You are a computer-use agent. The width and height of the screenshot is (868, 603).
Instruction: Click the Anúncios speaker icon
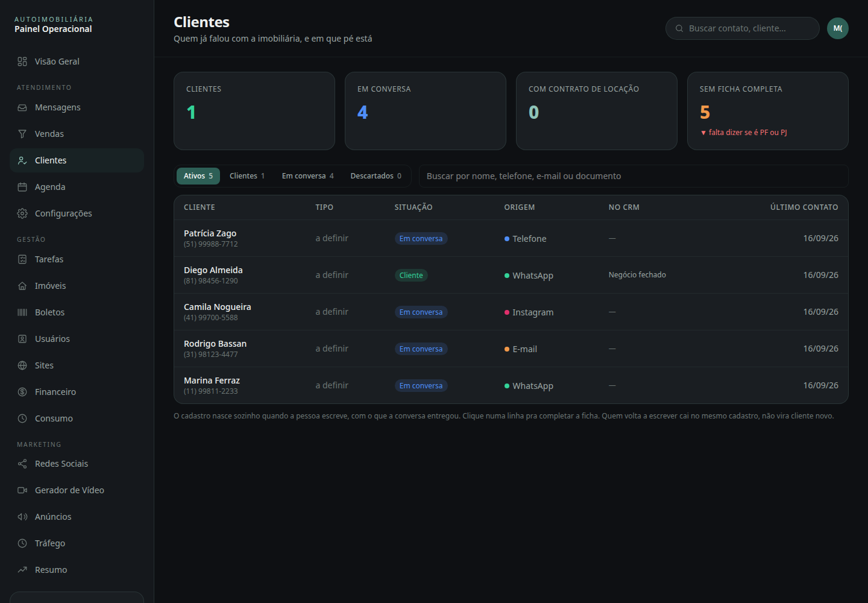tap(22, 517)
